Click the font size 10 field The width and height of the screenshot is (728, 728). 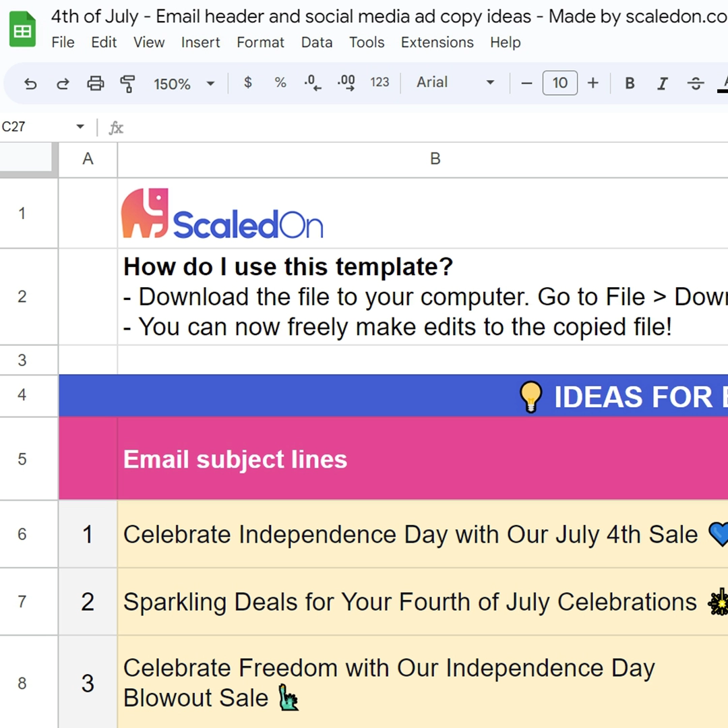tap(560, 83)
